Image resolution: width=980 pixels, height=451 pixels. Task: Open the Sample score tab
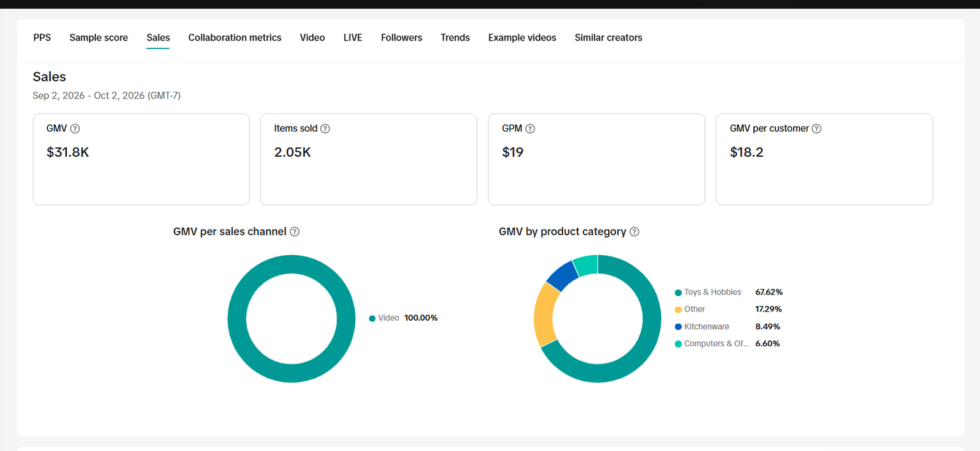pyautogui.click(x=99, y=37)
